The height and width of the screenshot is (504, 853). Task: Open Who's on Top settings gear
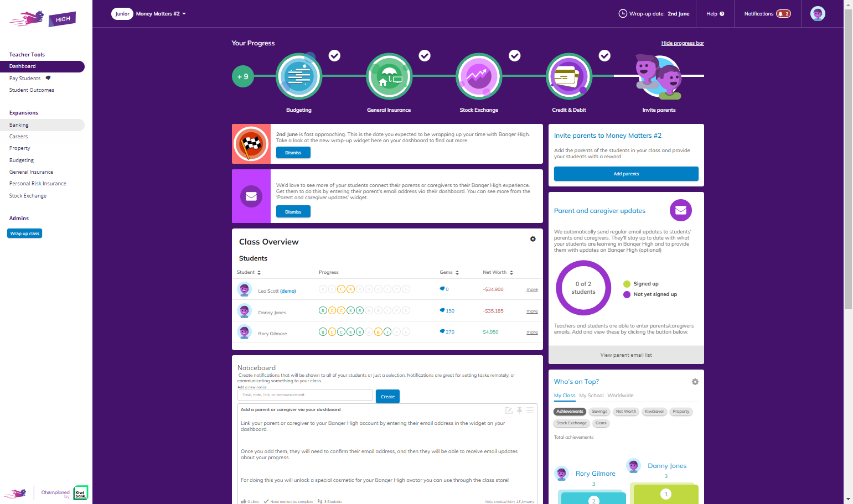click(x=695, y=382)
